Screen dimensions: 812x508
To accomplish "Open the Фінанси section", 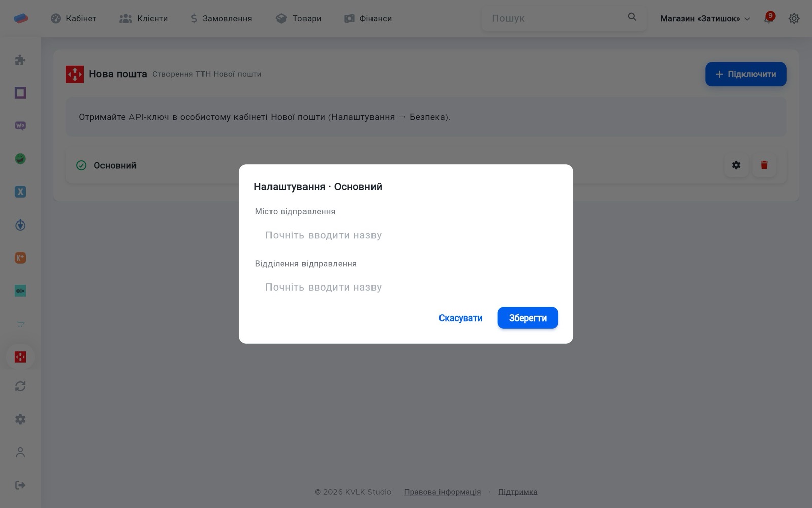I will pyautogui.click(x=368, y=18).
